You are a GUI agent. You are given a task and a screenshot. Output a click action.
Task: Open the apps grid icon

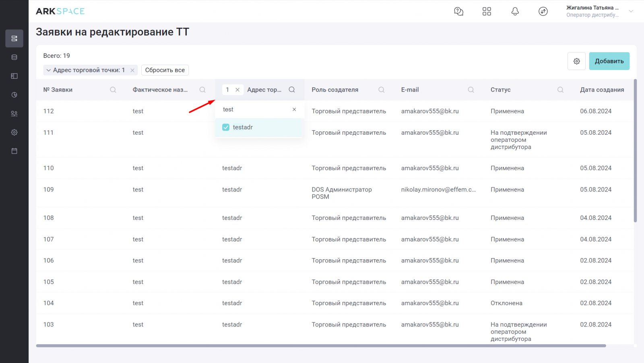click(487, 11)
